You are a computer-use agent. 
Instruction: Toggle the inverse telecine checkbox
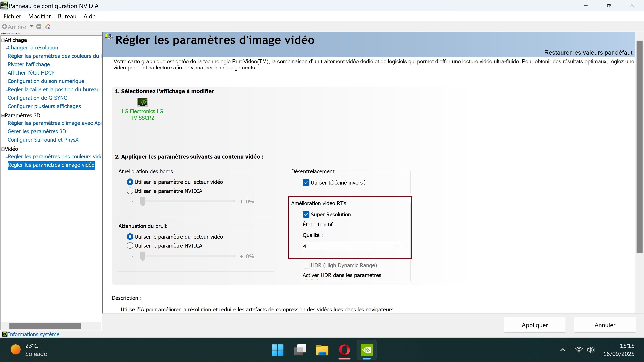306,183
